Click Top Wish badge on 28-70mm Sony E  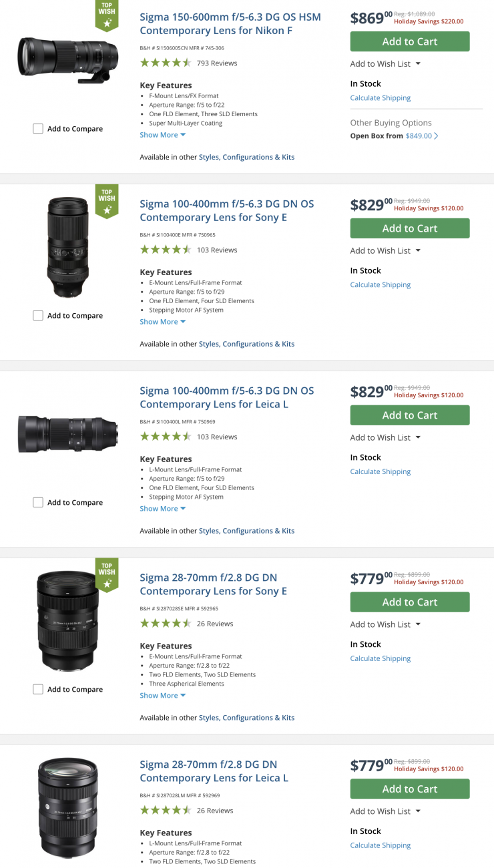click(107, 575)
